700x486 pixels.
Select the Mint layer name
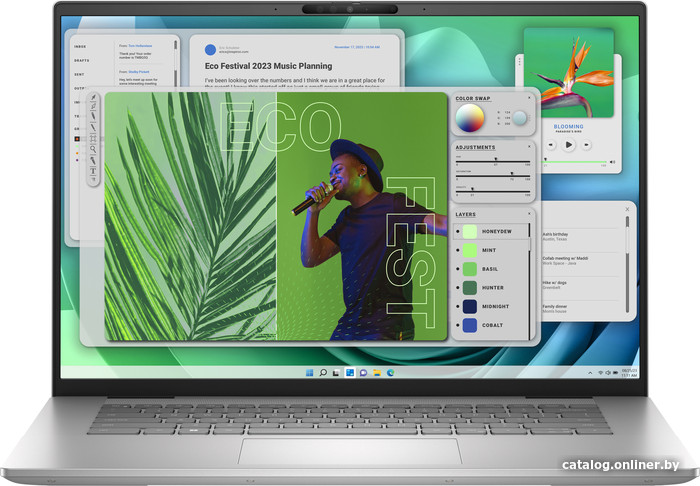click(x=489, y=250)
